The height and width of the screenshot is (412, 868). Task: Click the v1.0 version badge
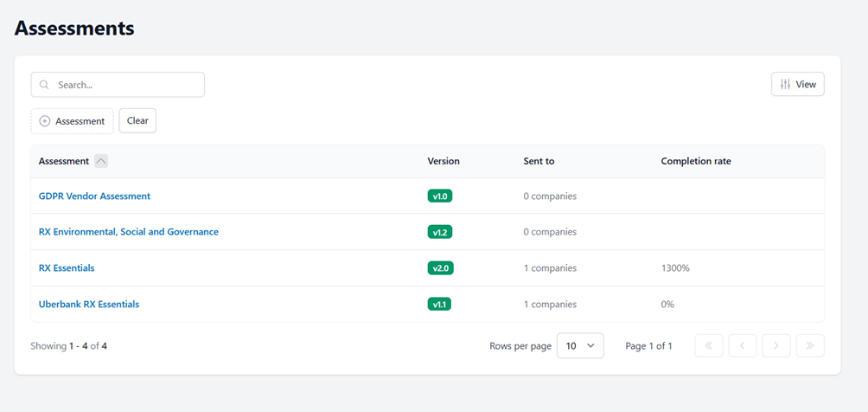(440, 196)
